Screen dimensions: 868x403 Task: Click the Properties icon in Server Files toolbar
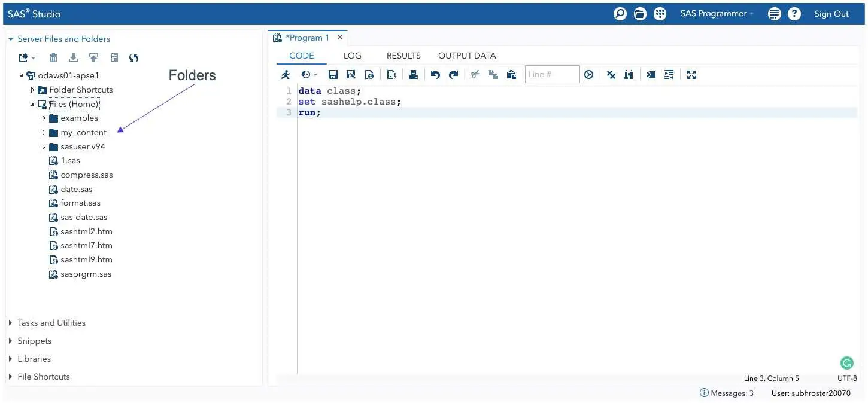[114, 58]
